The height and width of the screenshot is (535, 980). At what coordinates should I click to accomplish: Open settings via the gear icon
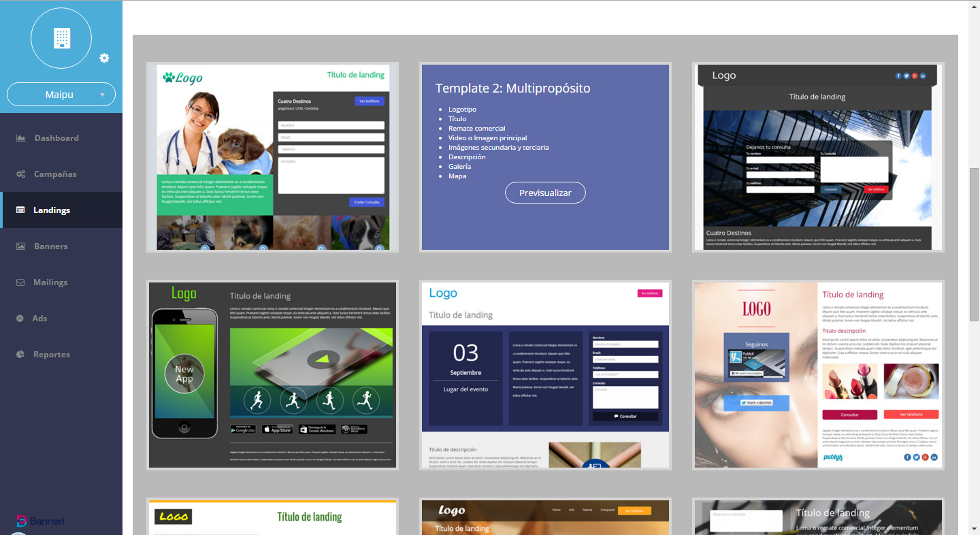click(x=104, y=58)
